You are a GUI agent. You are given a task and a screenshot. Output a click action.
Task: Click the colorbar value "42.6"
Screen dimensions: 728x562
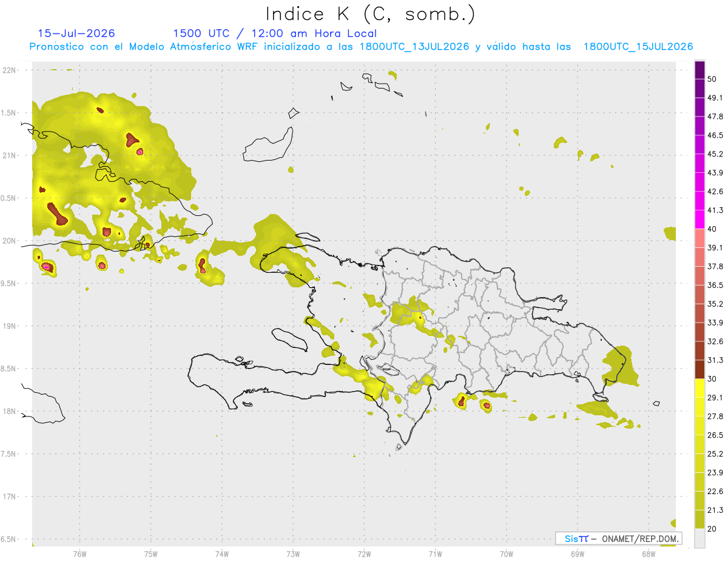click(715, 192)
